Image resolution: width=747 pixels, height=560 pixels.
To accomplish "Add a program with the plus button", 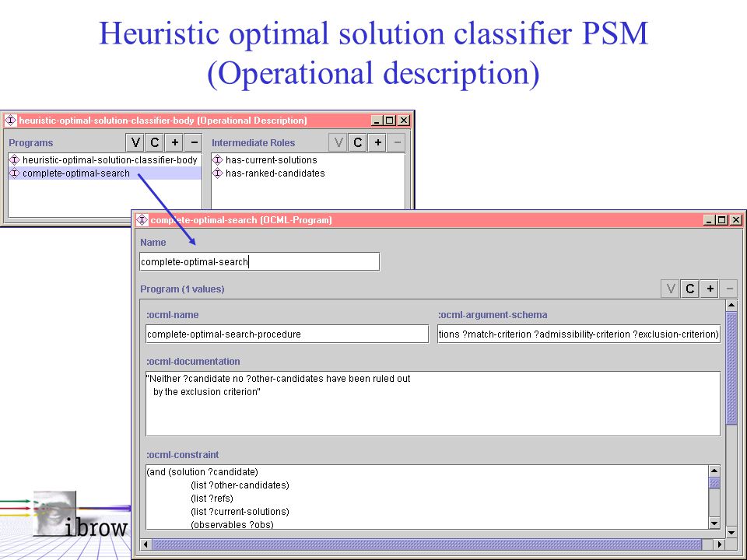I will [175, 142].
